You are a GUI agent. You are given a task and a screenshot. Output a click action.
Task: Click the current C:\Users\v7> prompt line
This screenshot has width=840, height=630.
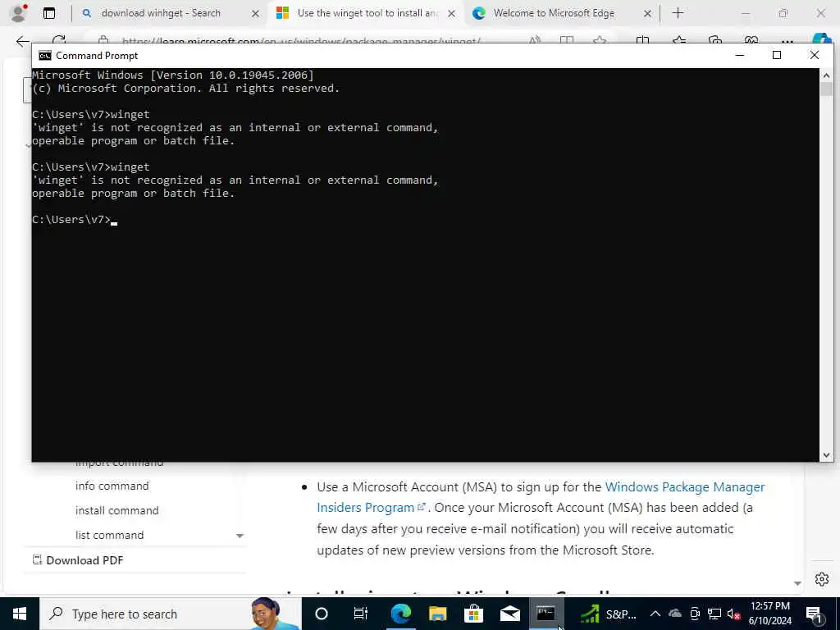75,220
